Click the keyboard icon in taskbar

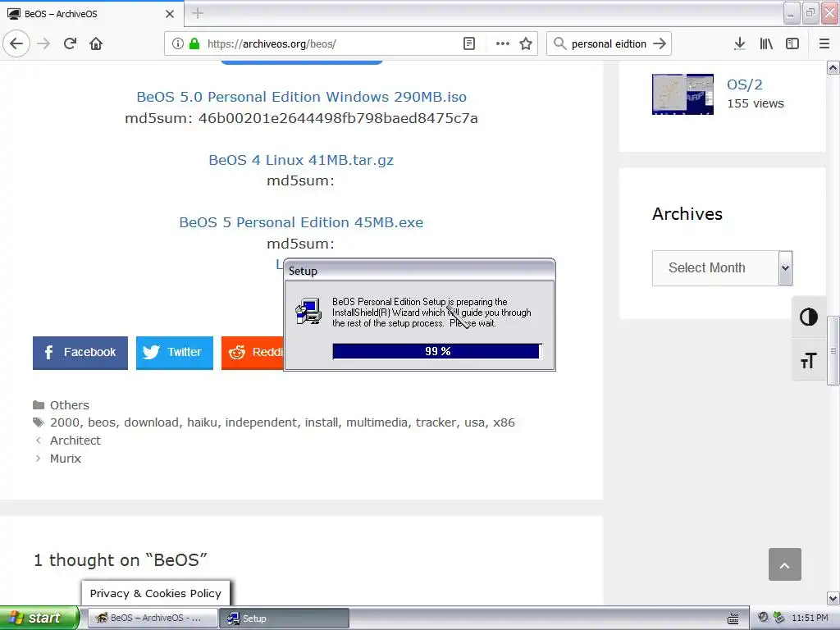[733, 619]
